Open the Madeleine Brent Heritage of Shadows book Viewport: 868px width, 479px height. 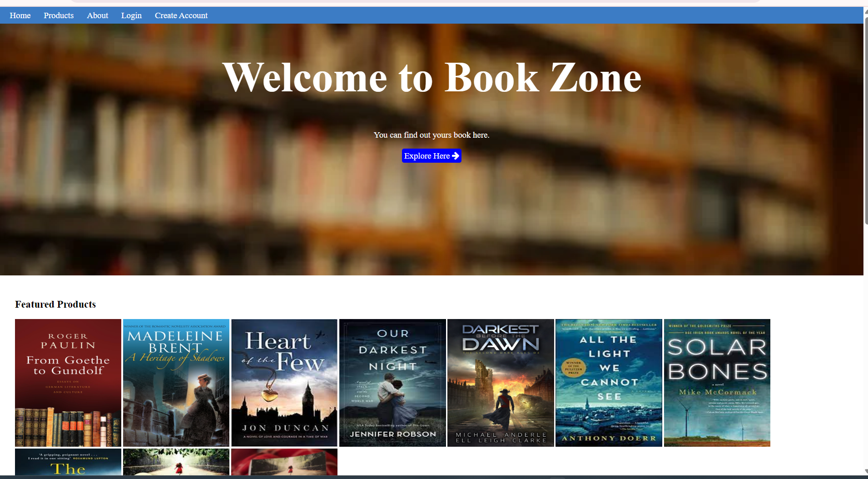[176, 383]
